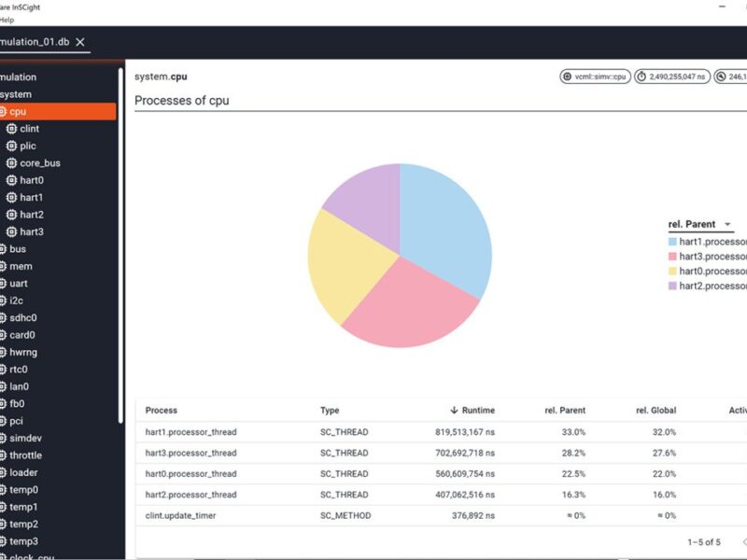Click the chip icon beside uart
747x560 pixels.
click(3, 284)
